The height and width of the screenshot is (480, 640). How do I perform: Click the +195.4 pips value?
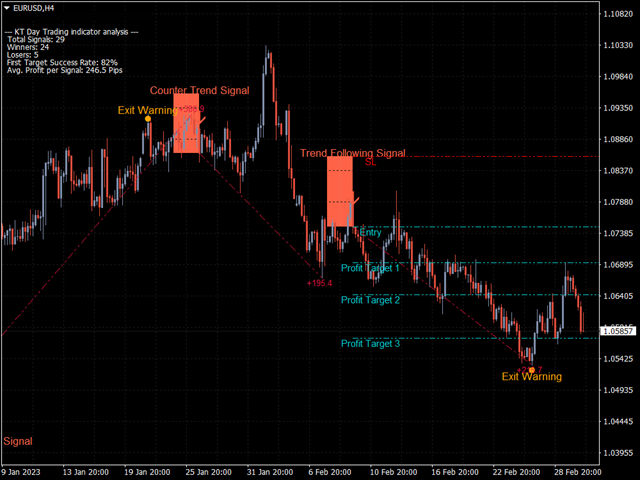click(319, 283)
